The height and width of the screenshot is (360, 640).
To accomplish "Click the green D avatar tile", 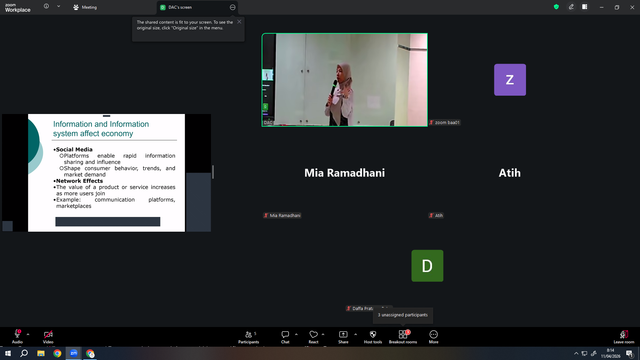I will coord(427,266).
